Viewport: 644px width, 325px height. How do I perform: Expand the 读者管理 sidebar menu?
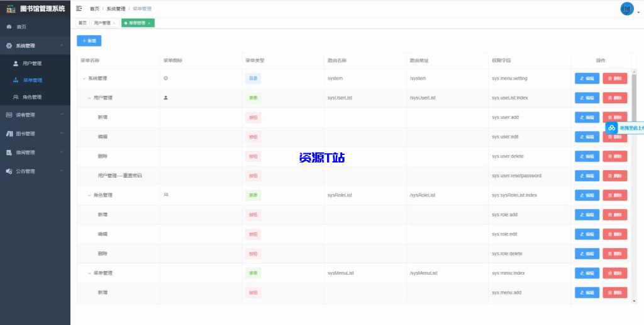coord(35,115)
